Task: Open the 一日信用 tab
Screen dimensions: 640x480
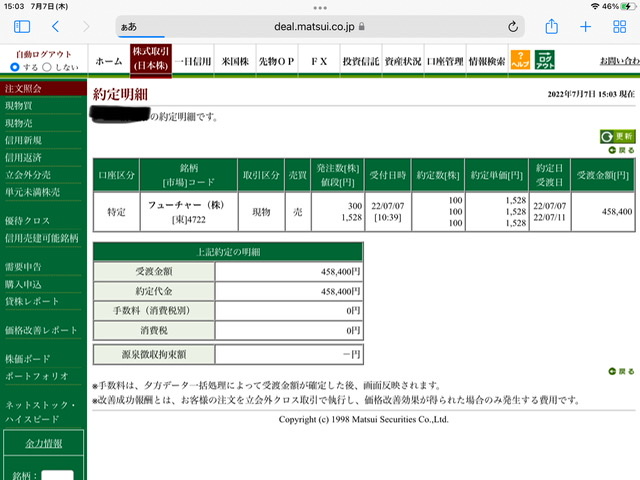Action: pyautogui.click(x=193, y=61)
